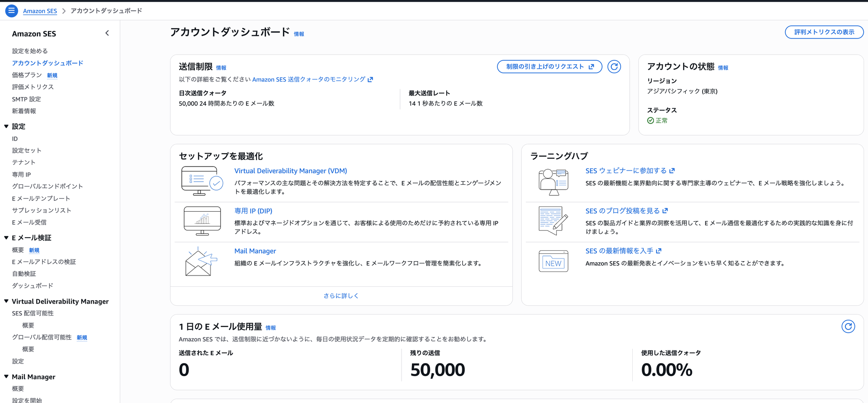Viewport: 868px width, 403px height.
Task: Open ID under 設定 in the sidebar
Action: point(15,139)
